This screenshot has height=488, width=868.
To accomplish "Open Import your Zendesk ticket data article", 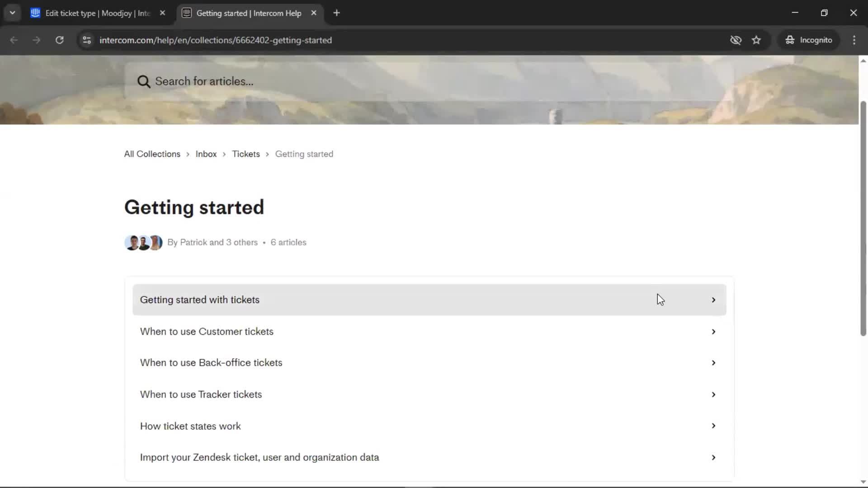I will coord(429,458).
